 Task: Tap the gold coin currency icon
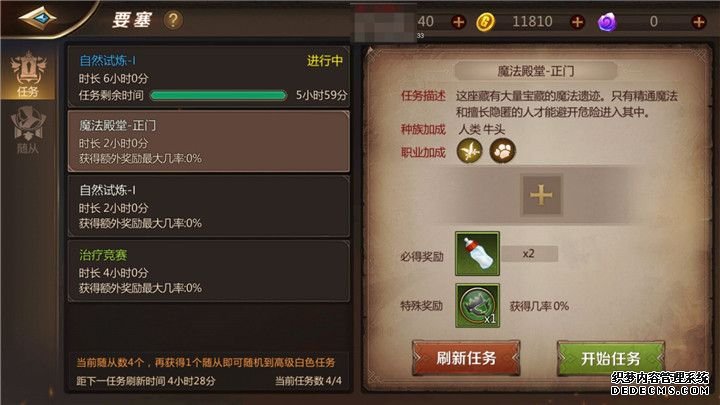(485, 22)
